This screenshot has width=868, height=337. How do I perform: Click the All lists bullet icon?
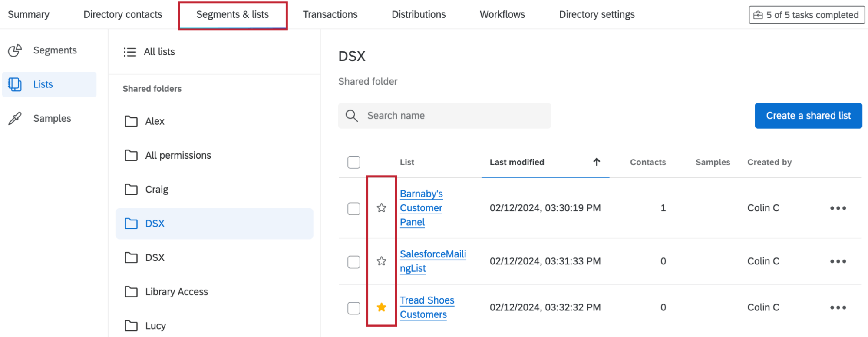pyautogui.click(x=130, y=52)
